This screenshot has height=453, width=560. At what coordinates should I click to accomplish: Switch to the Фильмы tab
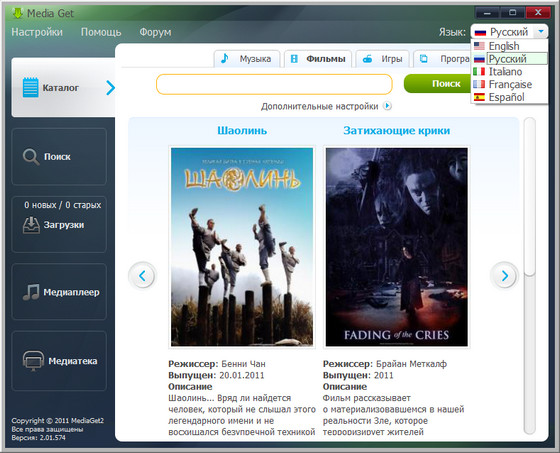[x=318, y=59]
